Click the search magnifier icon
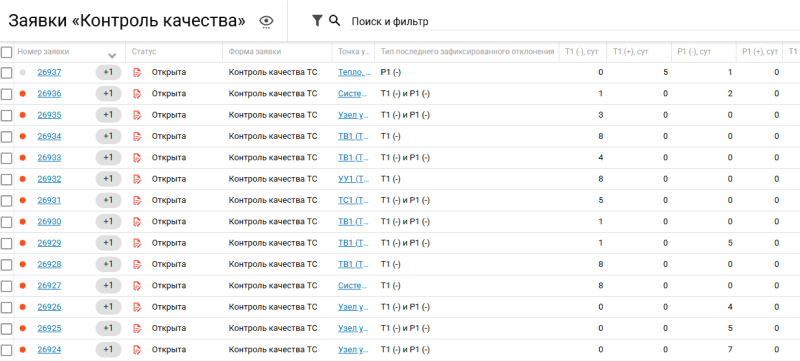The image size is (800, 361). 334,20
